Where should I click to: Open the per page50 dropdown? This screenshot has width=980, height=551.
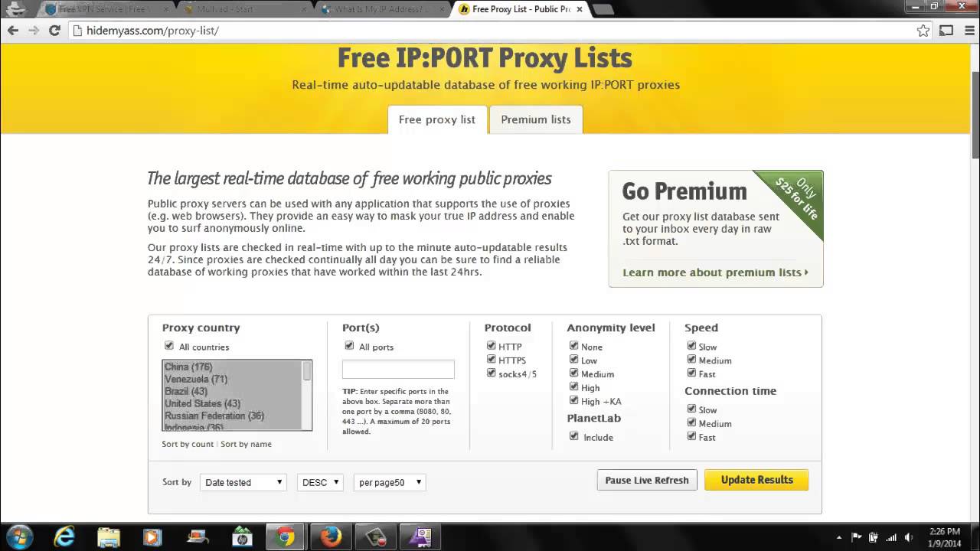click(x=390, y=482)
